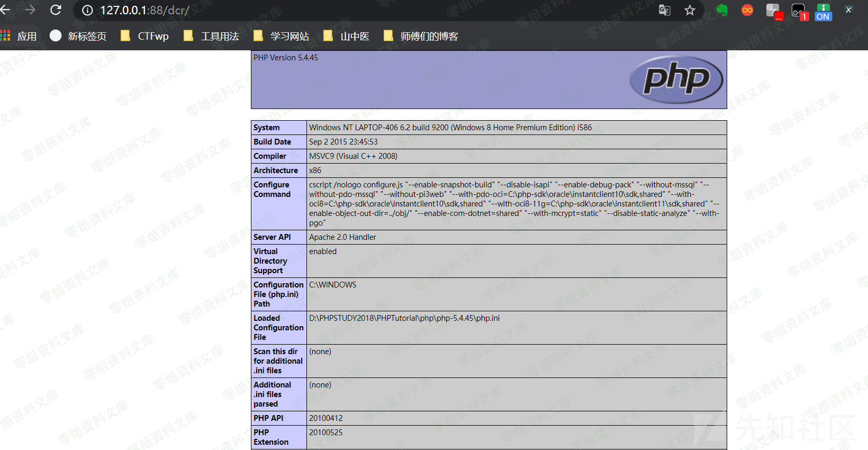Viewport: 868px width, 450px height.
Task: Click the red infinity extension icon
Action: point(747,11)
